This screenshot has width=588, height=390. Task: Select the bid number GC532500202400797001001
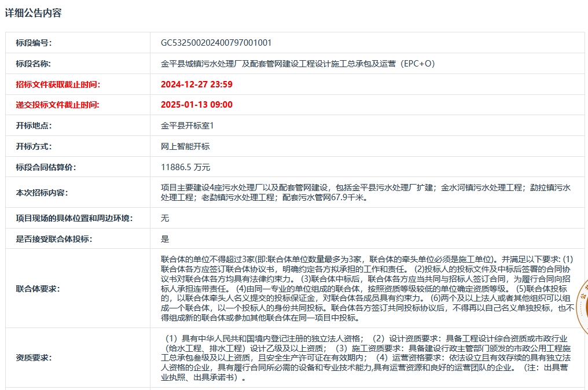pyautogui.click(x=216, y=43)
